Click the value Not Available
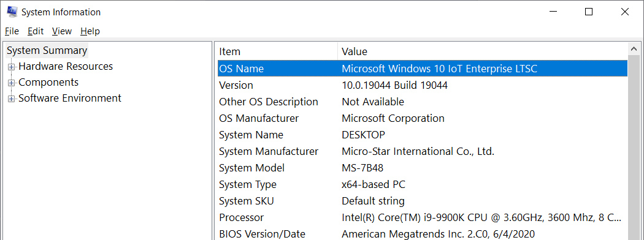Screen dimensions: 644x240 (373, 102)
